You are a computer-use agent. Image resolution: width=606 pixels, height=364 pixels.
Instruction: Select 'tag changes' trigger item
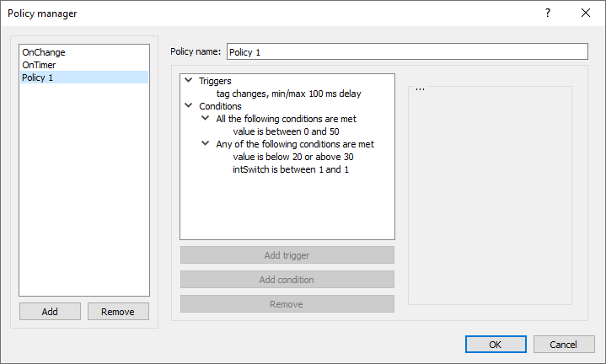pos(288,94)
